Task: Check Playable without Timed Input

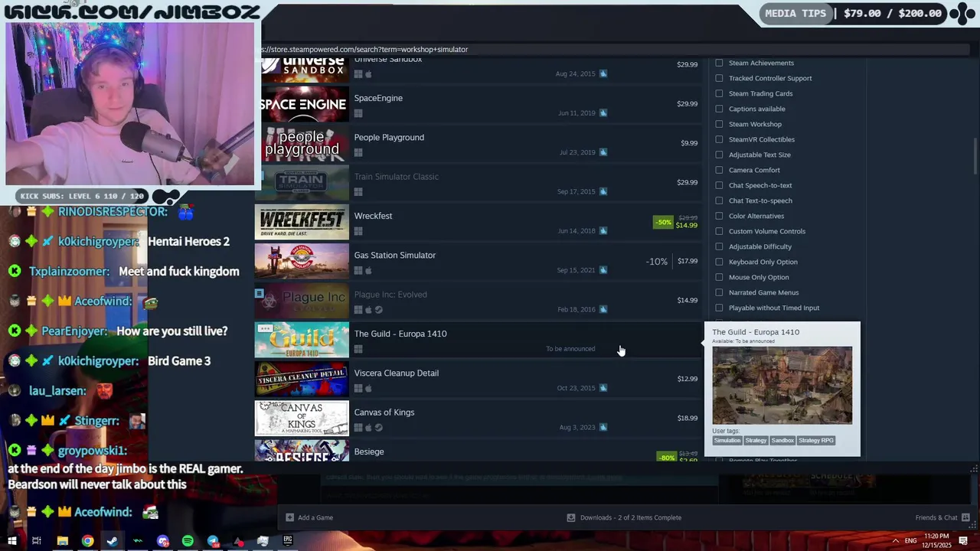Action: click(x=719, y=308)
